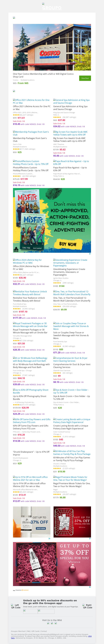104x644 pixels.
Task: Open the Gift Cards footer link
Action: [x=35, y=631]
